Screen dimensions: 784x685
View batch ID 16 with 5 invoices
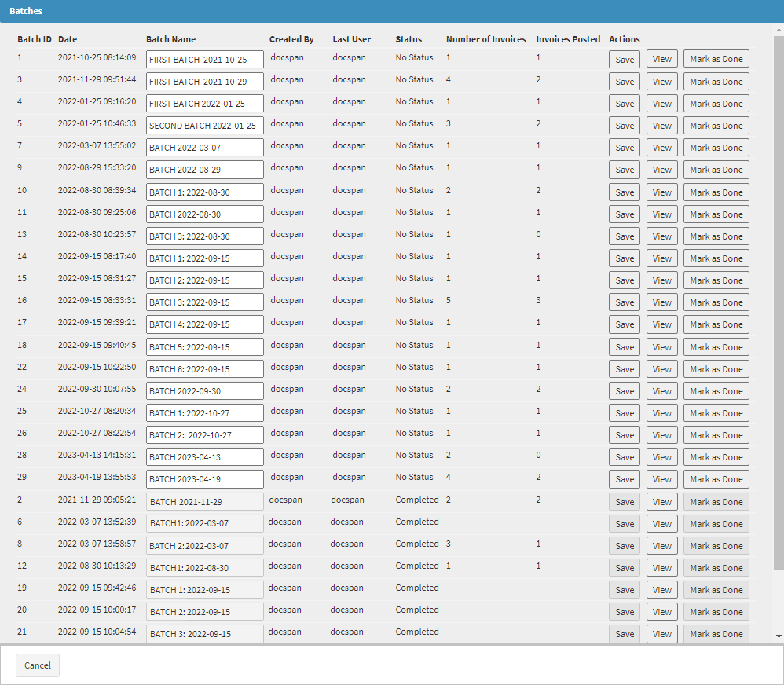click(661, 302)
